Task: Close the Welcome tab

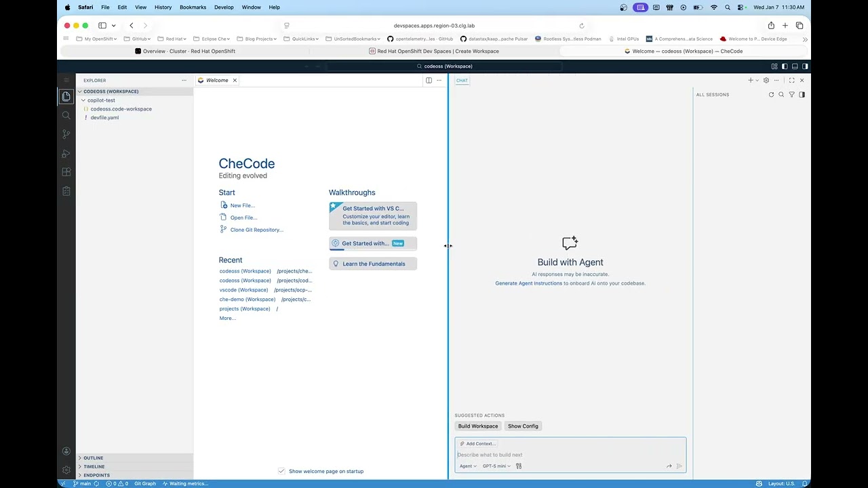Action: [235, 80]
